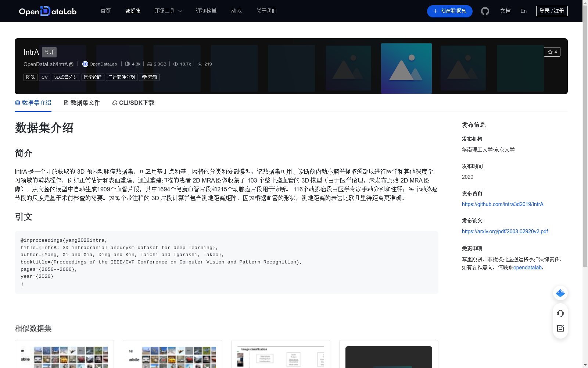Open the dark fourth similar dataset card
This screenshot has height=368, width=588.
coord(389,354)
